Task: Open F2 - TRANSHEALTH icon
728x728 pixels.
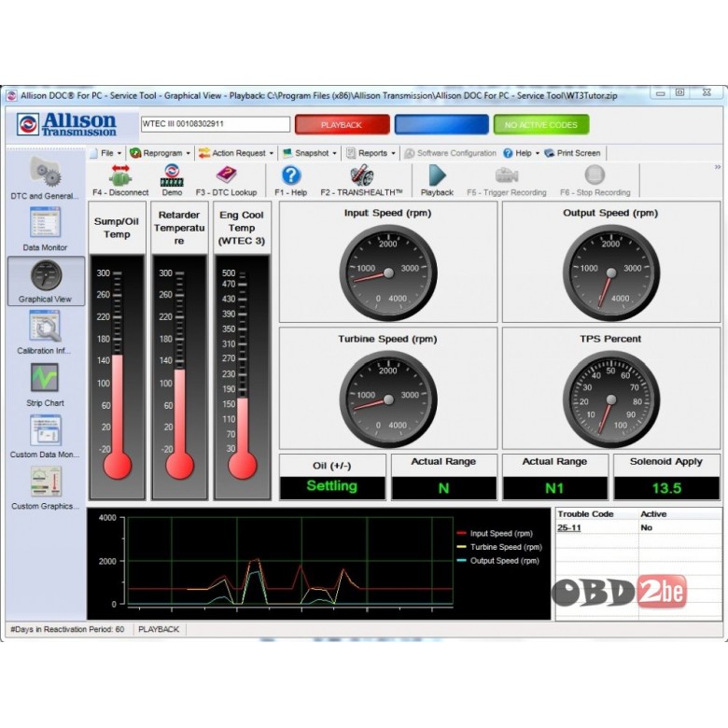Action: [361, 175]
